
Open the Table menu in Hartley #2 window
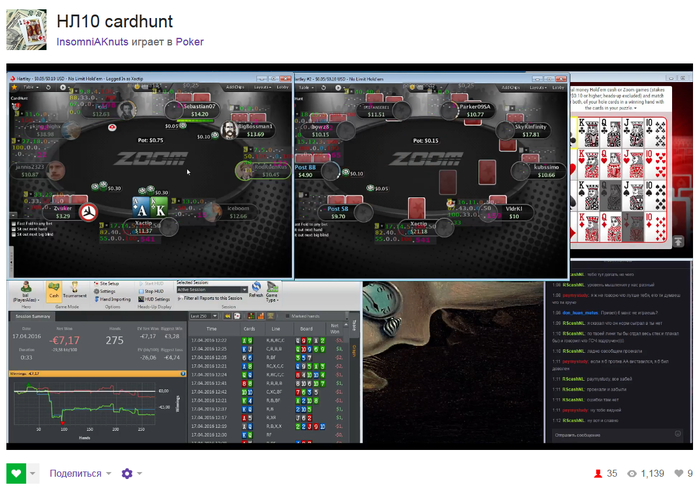pos(304,88)
